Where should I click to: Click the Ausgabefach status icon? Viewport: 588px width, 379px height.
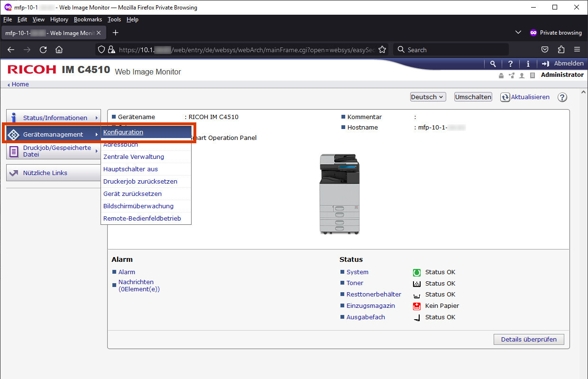click(x=417, y=317)
